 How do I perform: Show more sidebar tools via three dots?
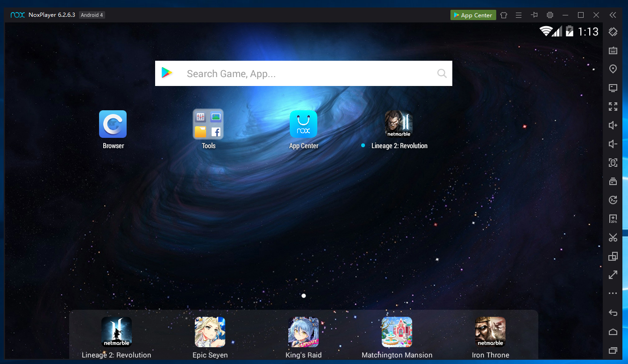[x=613, y=293]
